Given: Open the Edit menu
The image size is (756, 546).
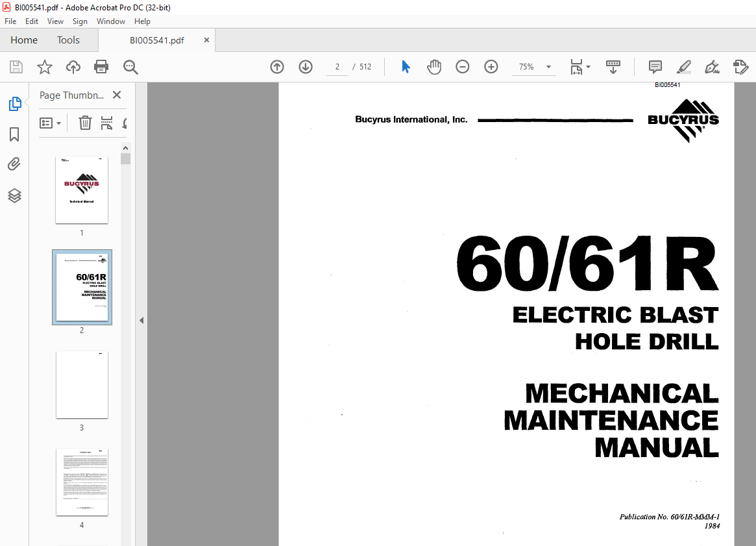Looking at the screenshot, I should 31,21.
